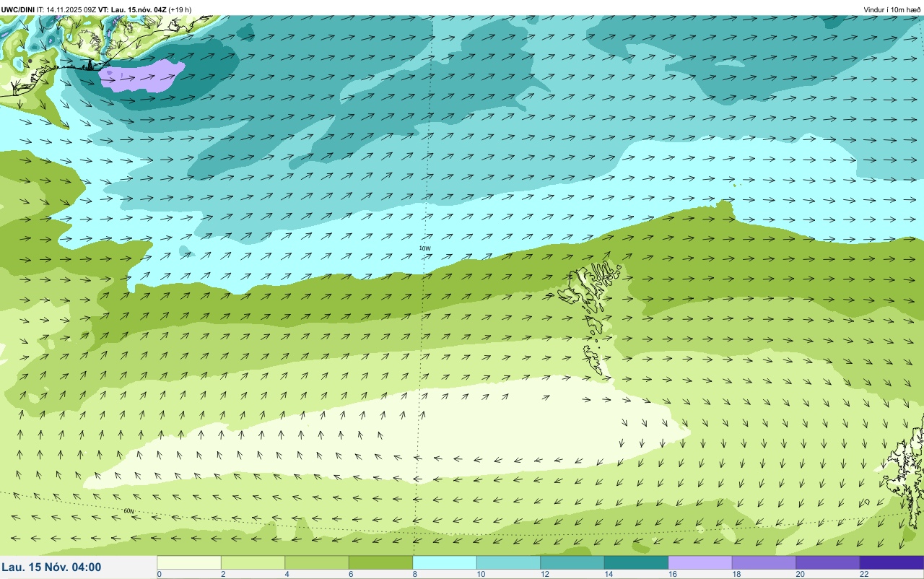Click the 16–18 m/s lavender legend swatch
This screenshot has height=579, width=924.
pyautogui.click(x=700, y=562)
